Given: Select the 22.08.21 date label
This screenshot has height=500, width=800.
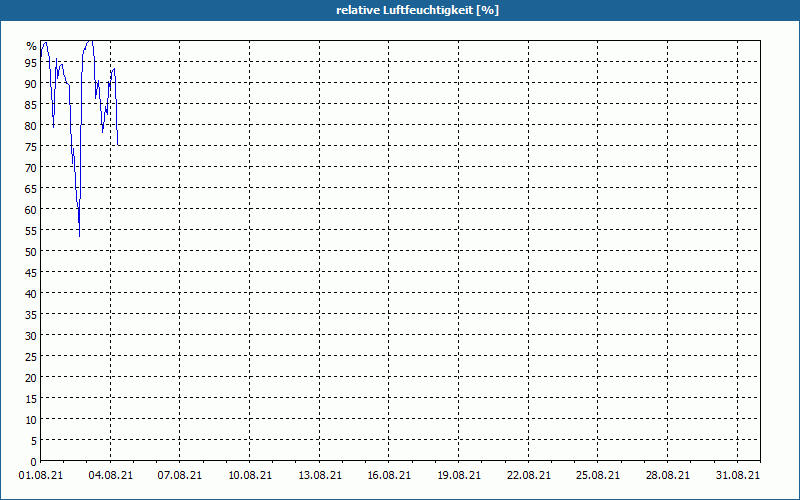Looking at the screenshot, I should [x=529, y=475].
